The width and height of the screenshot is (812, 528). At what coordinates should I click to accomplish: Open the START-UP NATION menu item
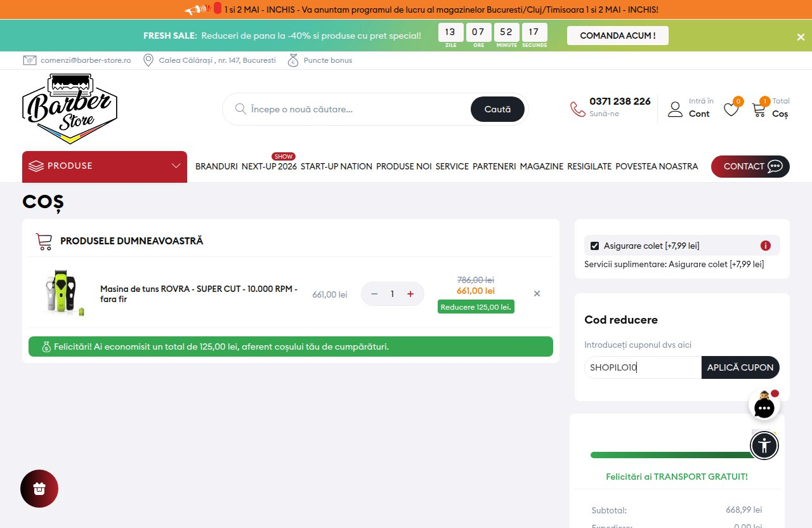click(x=336, y=166)
